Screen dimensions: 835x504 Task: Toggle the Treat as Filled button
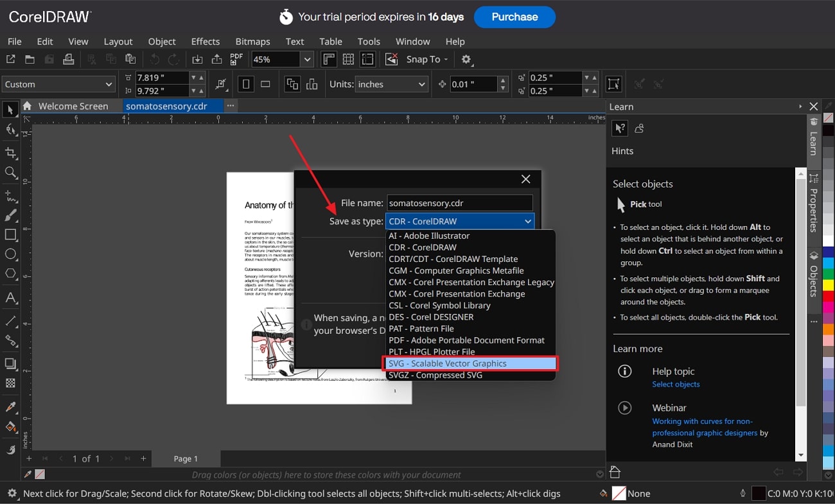[x=613, y=84]
